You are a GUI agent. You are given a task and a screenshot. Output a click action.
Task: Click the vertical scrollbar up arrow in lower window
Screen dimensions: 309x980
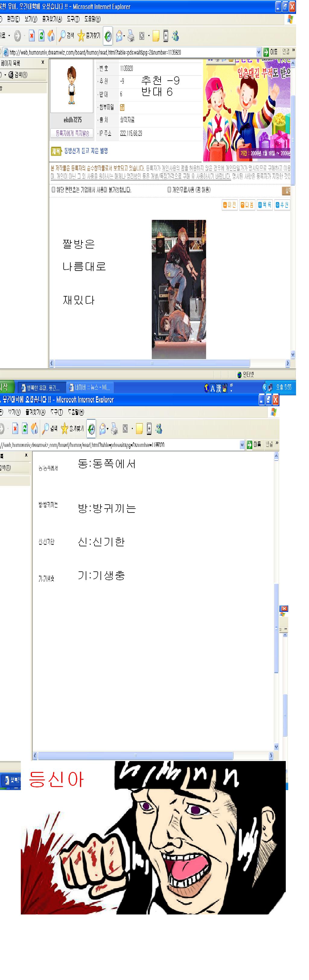[276, 455]
